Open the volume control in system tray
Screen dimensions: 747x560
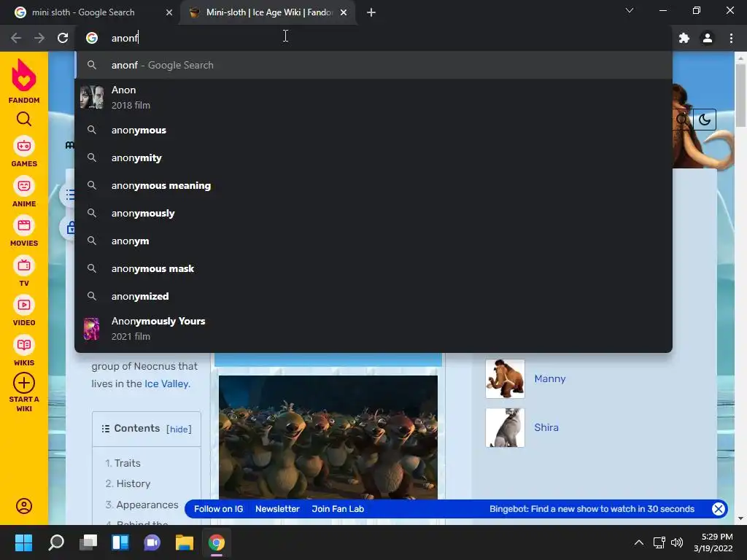676,542
